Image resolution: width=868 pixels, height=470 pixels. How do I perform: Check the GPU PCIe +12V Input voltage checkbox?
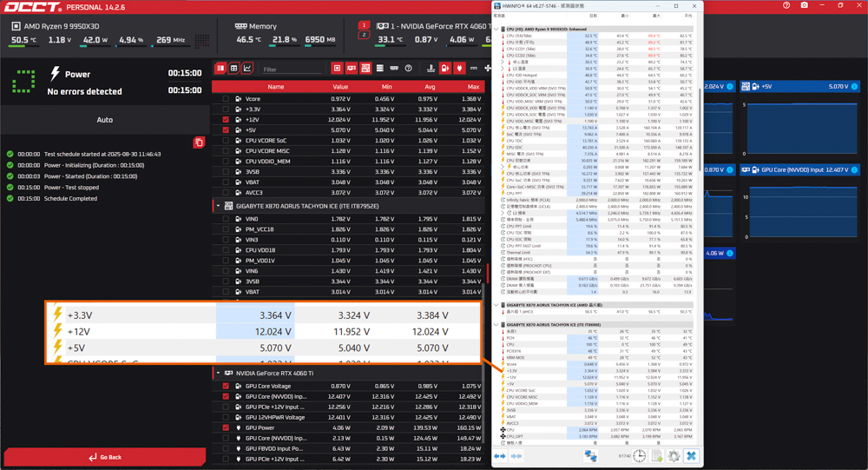point(226,407)
